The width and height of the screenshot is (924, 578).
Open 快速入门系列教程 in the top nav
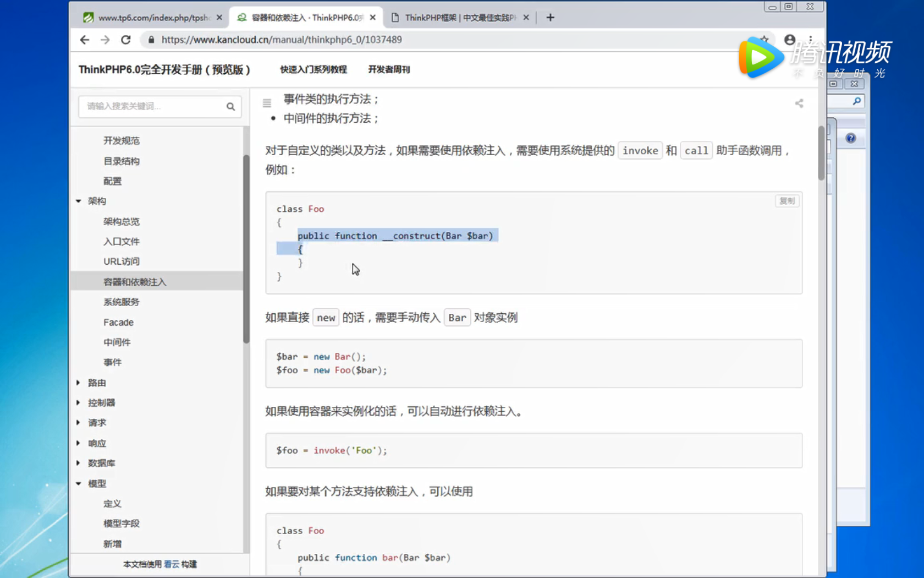(313, 69)
